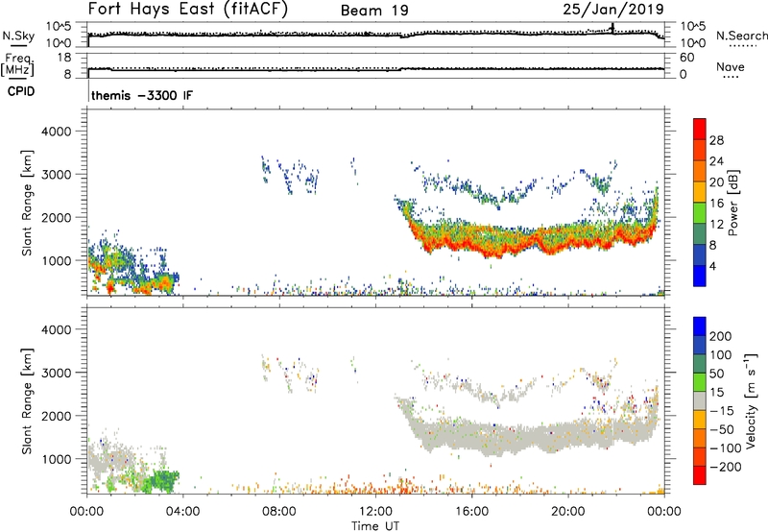
Task: Click the 'Fort Hays East (fitACF)' title
Action: [x=188, y=9]
